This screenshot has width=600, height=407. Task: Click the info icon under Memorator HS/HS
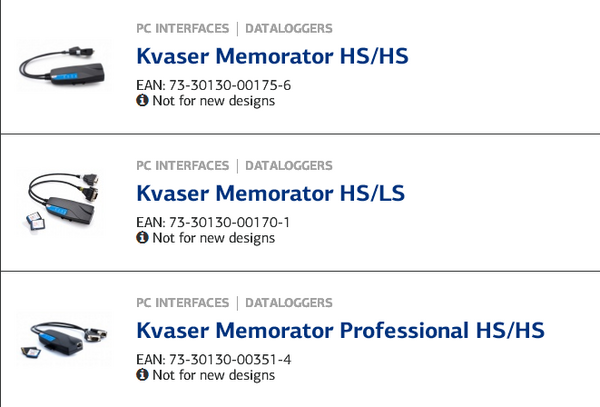tap(142, 101)
